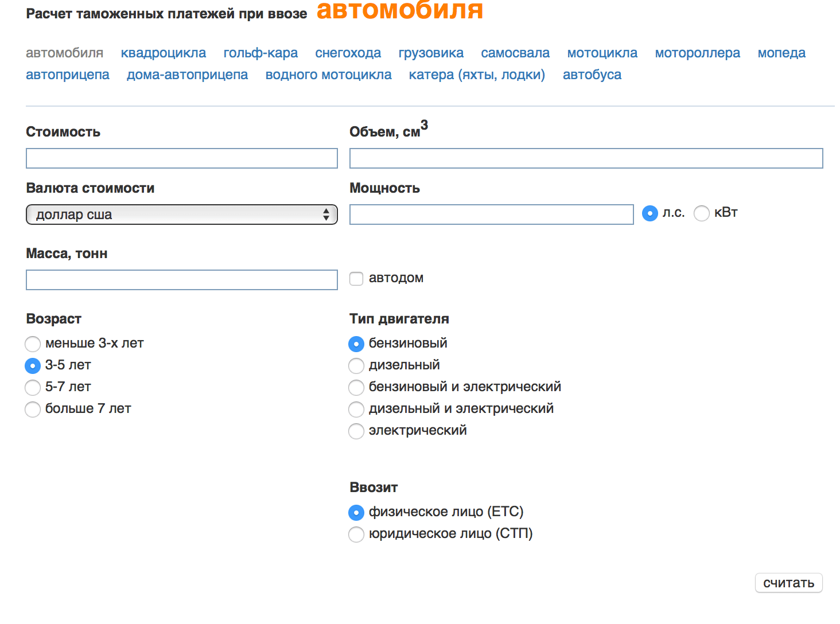Focus the 'Объем, см3' input field
Screen dimensions: 840x624
tap(586, 158)
